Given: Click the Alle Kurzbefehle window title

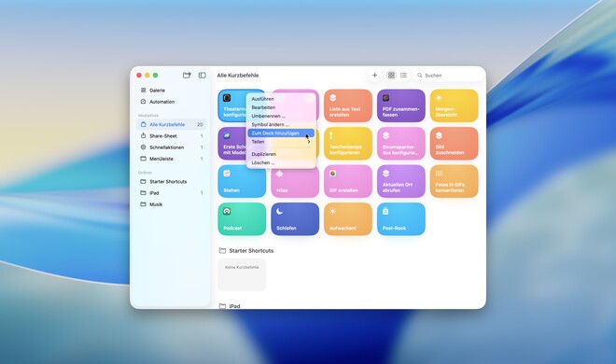Looking at the screenshot, I should 238,75.
